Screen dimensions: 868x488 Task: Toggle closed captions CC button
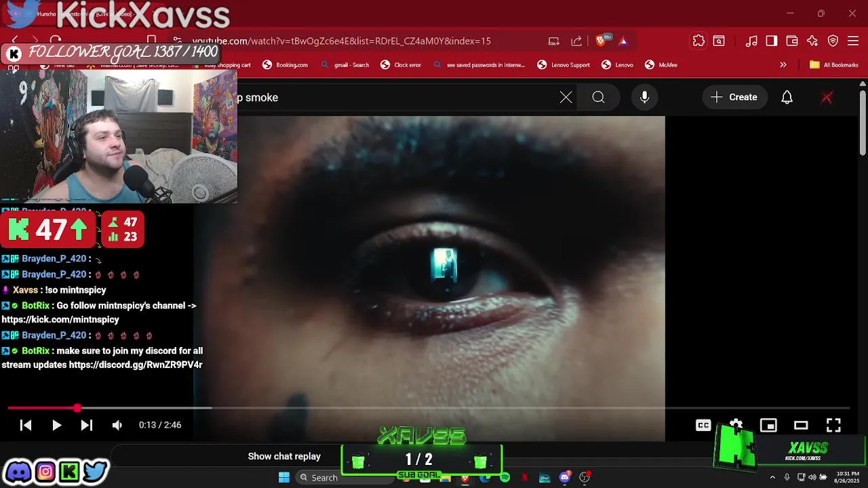703,425
